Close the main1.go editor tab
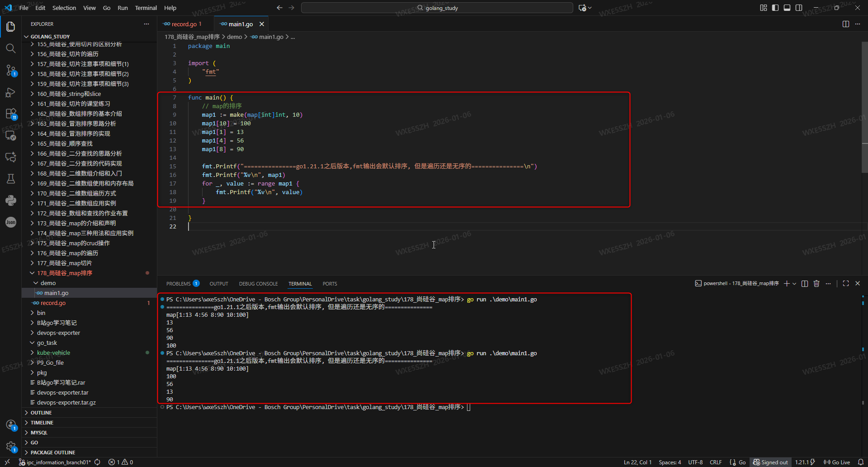 pos(262,24)
